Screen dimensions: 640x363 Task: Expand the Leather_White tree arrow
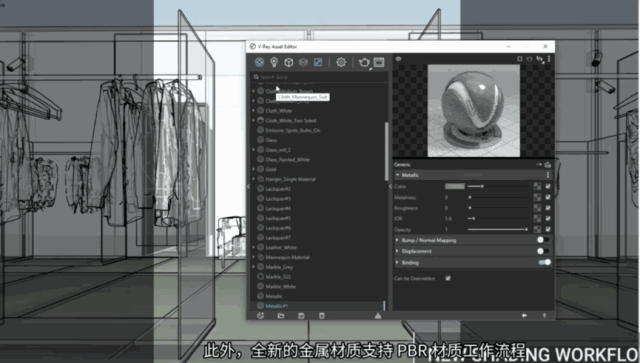253,247
